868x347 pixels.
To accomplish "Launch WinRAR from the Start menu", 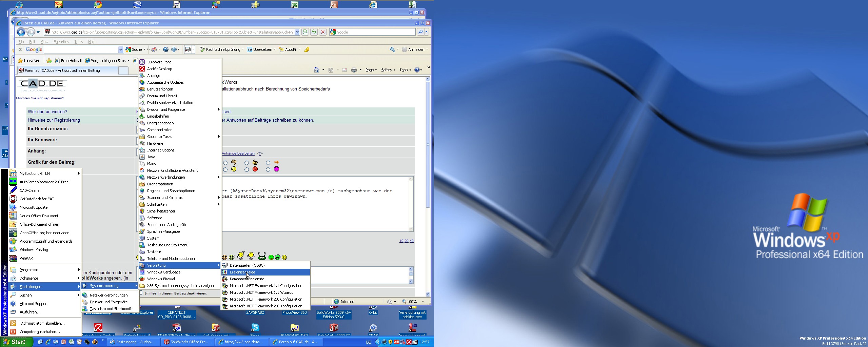I will tap(45, 258).
